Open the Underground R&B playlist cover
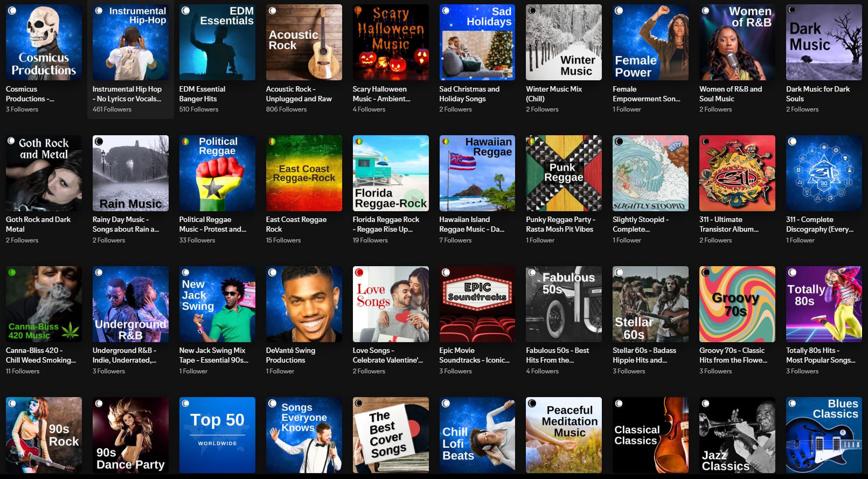Screen dimensions: 868x479 130,304
